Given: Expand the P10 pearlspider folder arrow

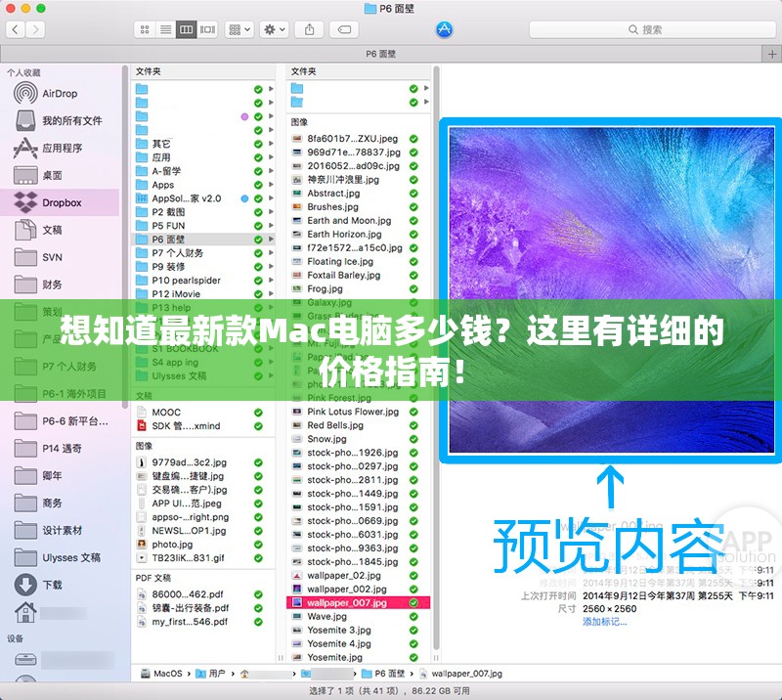Looking at the screenshot, I should (x=271, y=280).
